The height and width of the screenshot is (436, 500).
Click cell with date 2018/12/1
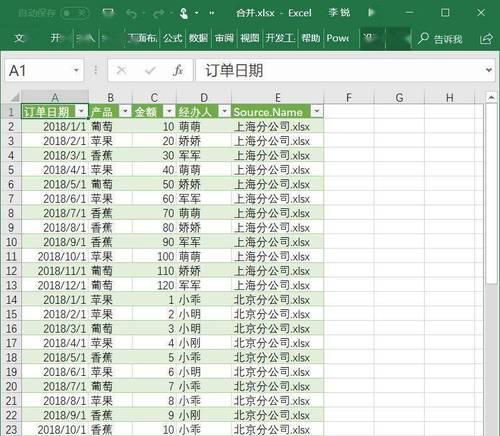[55, 285]
